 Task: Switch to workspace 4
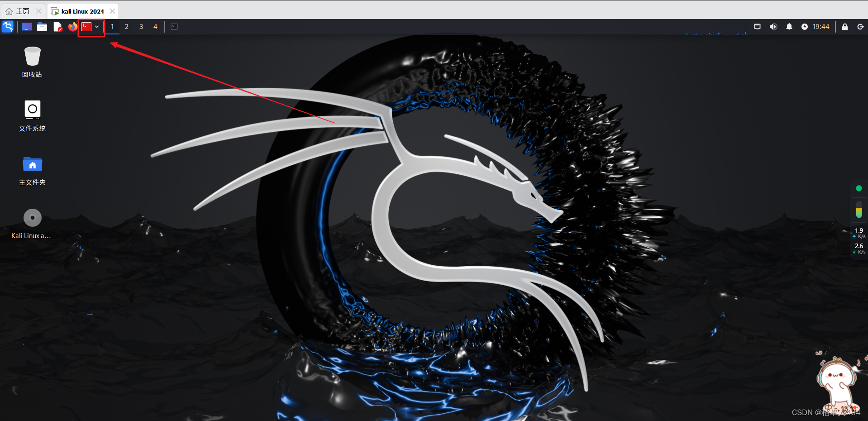(155, 27)
